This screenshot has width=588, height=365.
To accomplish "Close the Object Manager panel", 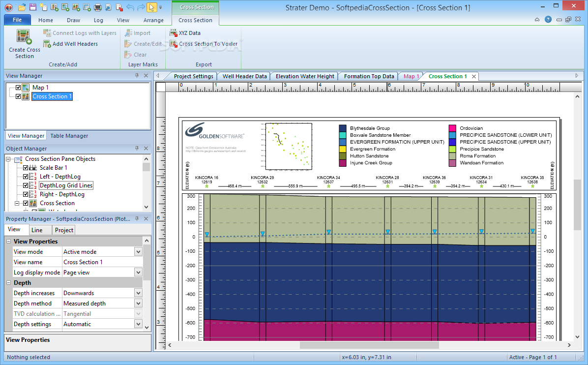I will 146,148.
